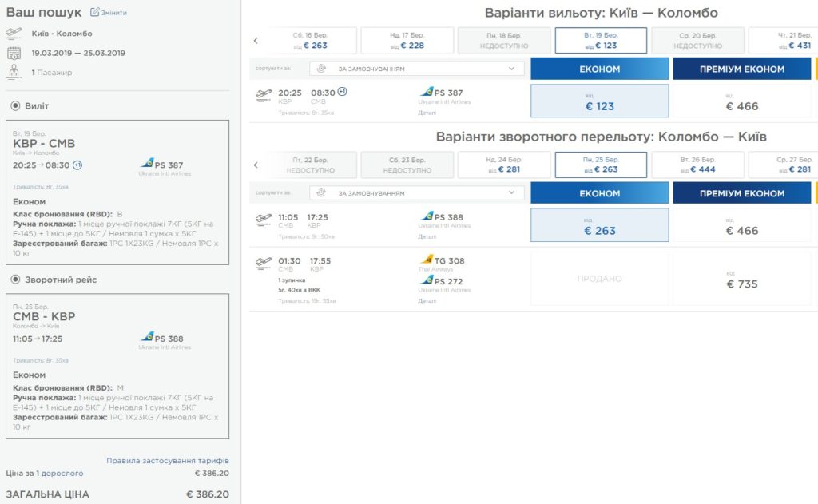Click the Thai Airways logo next to TG 308
Screen dimensions: 818x504
(427, 260)
